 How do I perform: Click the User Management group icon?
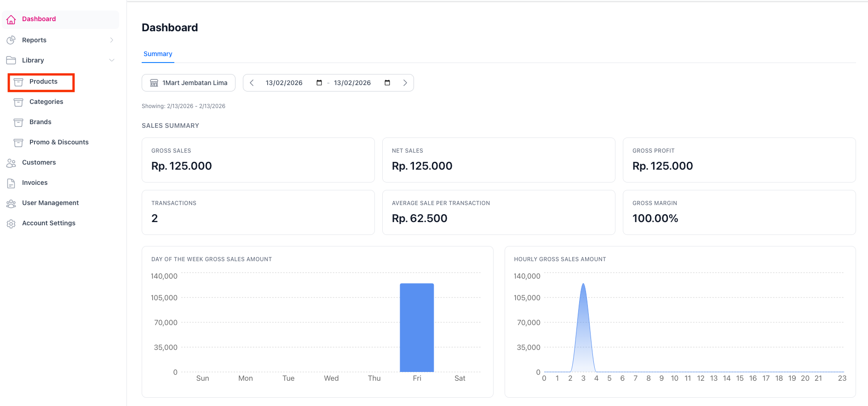(x=11, y=203)
